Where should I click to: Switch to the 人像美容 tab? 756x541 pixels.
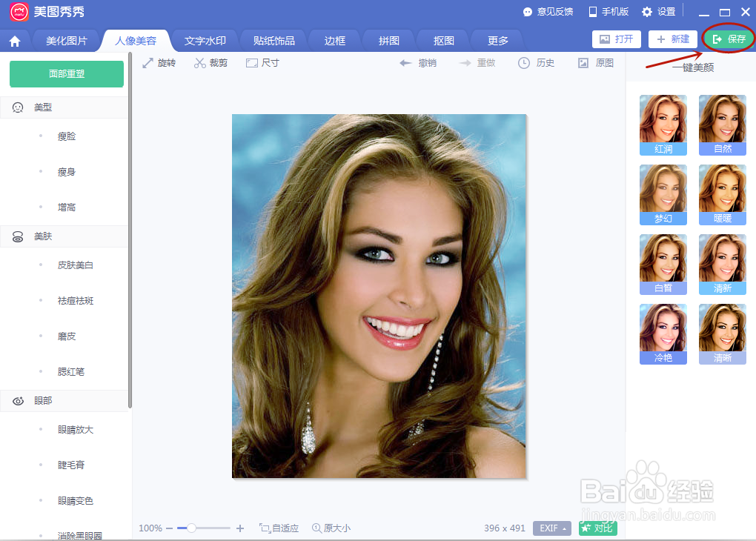[x=136, y=41]
